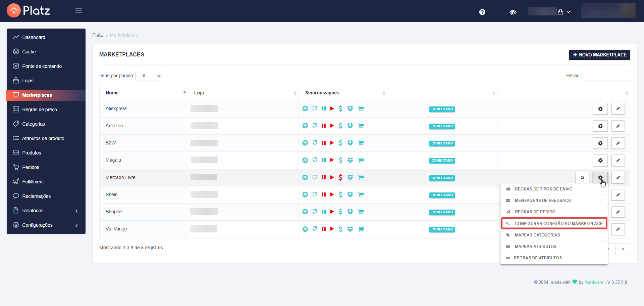
Task: Click shopping cart icon in Shopee row
Action: (361, 212)
